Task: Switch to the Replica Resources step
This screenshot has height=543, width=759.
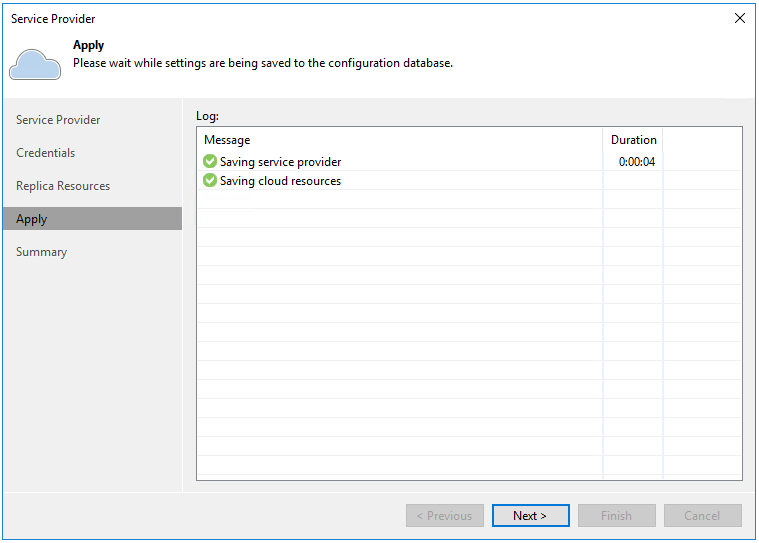Action: 63,186
